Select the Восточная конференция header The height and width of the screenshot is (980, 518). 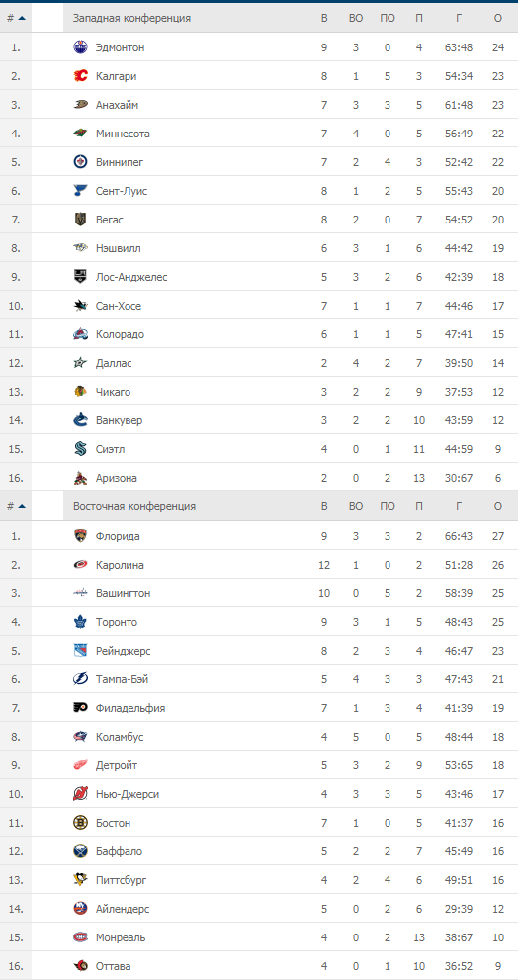(134, 506)
